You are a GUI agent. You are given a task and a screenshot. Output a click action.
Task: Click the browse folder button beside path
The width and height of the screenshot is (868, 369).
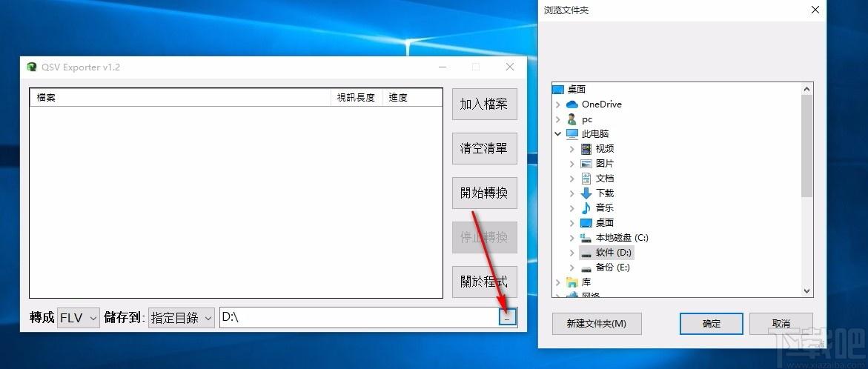[508, 317]
